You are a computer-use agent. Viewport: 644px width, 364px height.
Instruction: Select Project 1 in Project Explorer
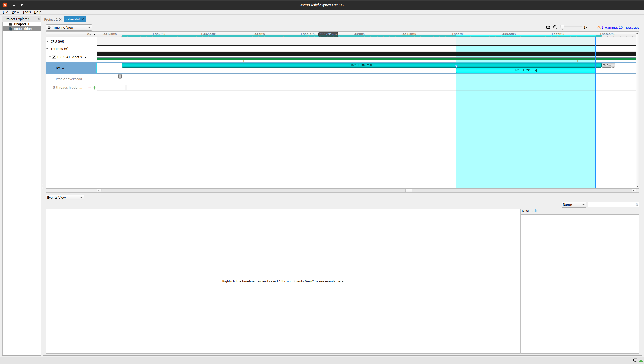pyautogui.click(x=22, y=24)
